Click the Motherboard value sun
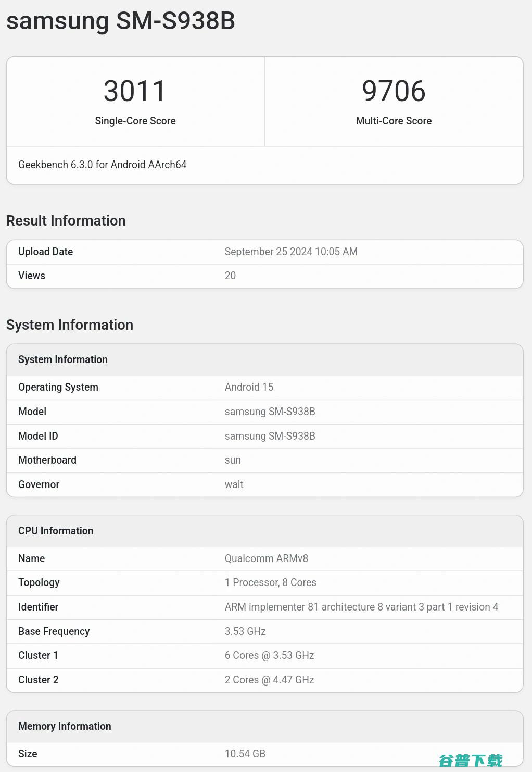 point(233,460)
